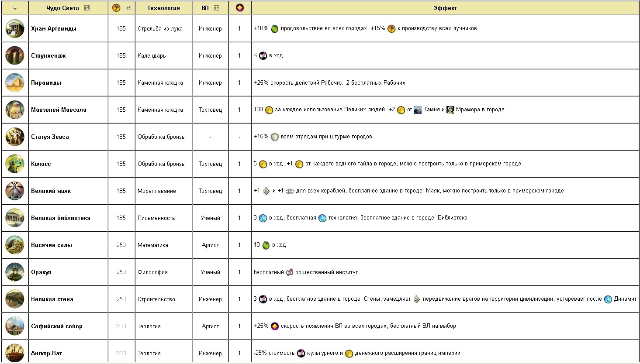Select the Колосс name text
Image resolution: width=640 pixels, height=364 pixels.
pyautogui.click(x=41, y=164)
